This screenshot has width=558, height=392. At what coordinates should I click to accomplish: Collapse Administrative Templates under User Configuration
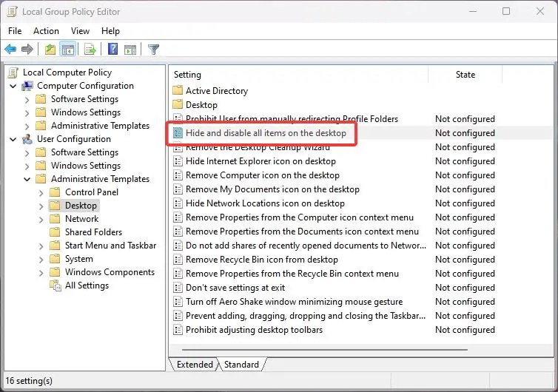tap(27, 179)
